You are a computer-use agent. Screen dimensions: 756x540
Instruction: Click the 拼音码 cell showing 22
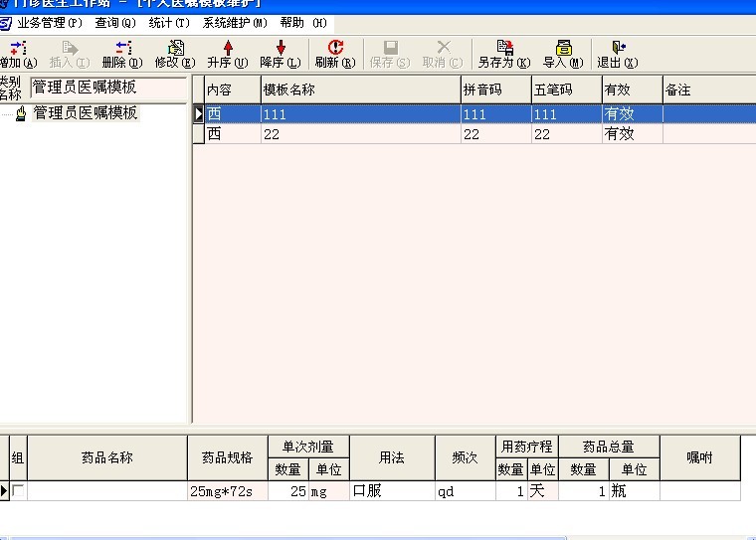(496, 134)
